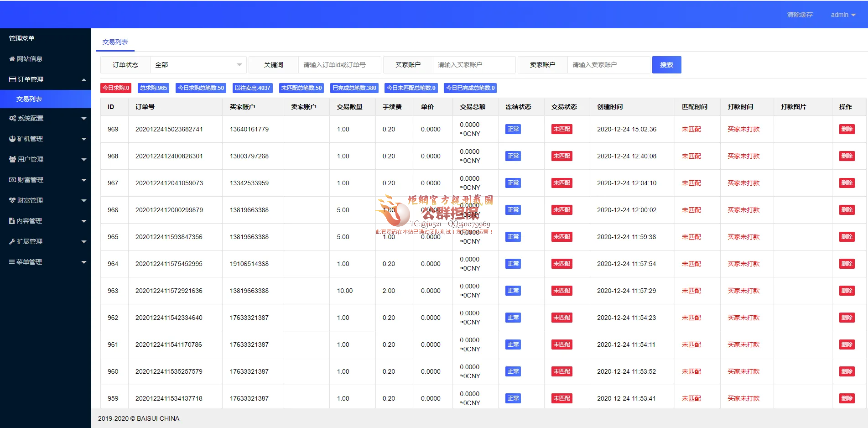Click 清除缓存 in the top bar
The width and height of the screenshot is (868, 428).
click(800, 15)
